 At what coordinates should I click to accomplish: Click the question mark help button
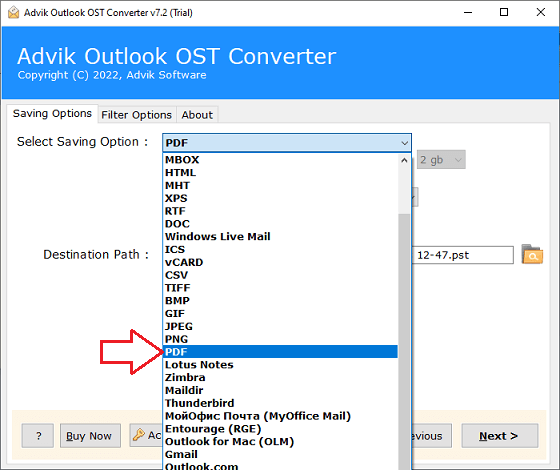click(x=38, y=436)
